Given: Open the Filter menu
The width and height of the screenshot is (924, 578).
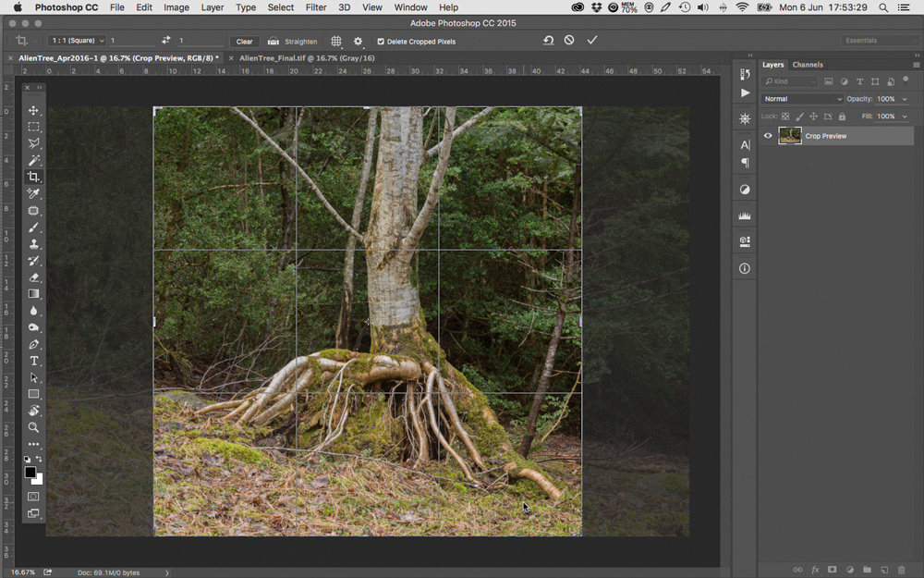Looking at the screenshot, I should point(316,7).
